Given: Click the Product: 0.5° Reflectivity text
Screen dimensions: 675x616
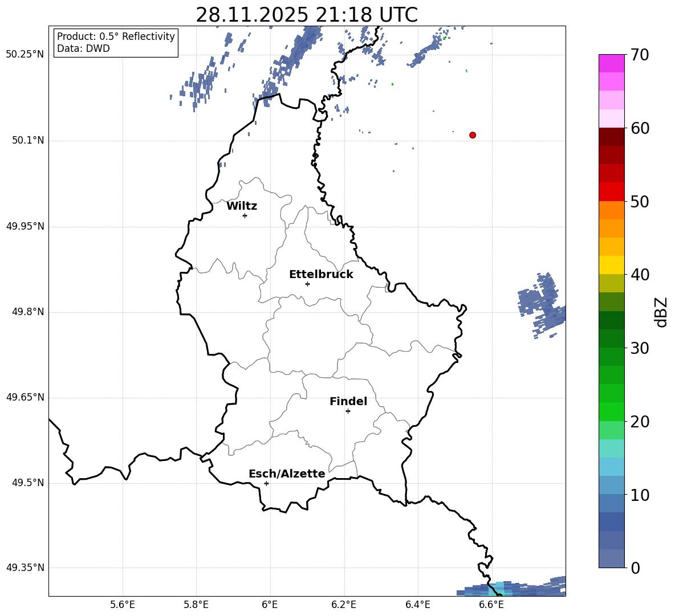Looking at the screenshot, I should 116,36.
